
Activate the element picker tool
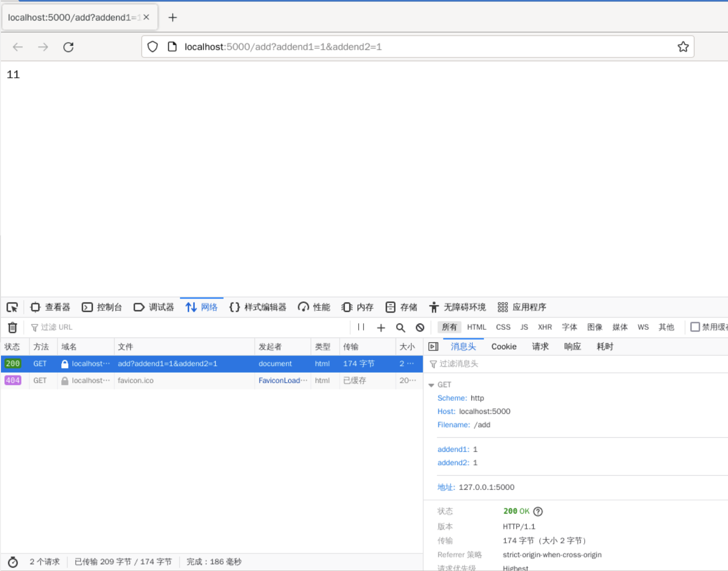coord(12,307)
